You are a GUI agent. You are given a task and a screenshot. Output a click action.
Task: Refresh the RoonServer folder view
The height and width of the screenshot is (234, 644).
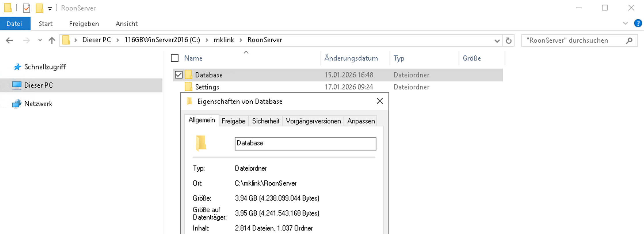(x=509, y=41)
